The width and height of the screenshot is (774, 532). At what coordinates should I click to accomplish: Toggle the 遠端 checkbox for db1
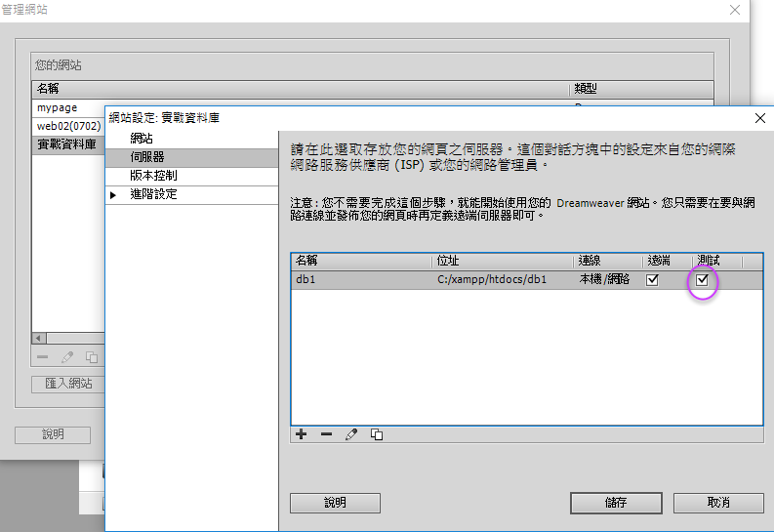coord(653,279)
